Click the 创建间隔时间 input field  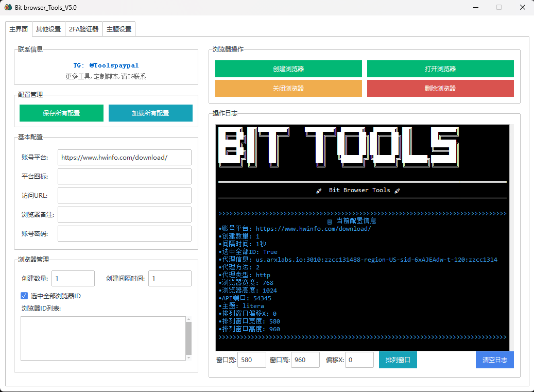pos(169,279)
